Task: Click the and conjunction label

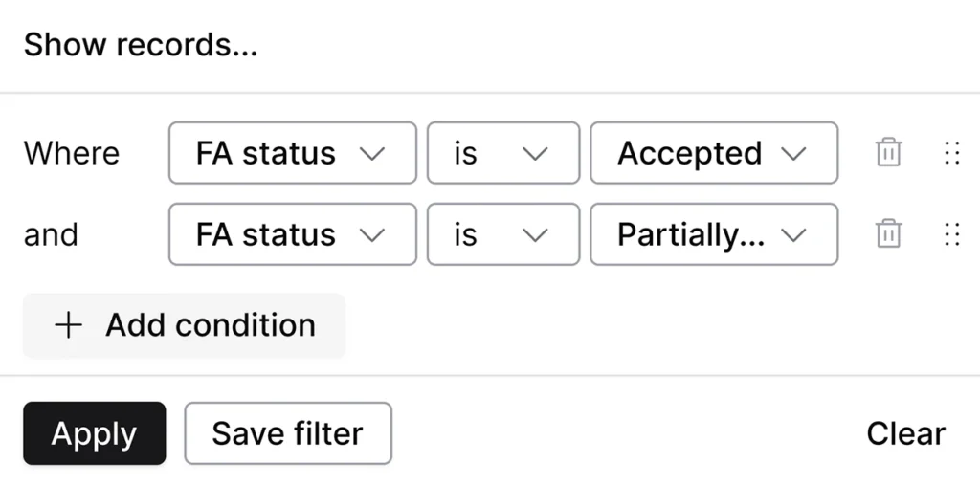Action: [51, 234]
